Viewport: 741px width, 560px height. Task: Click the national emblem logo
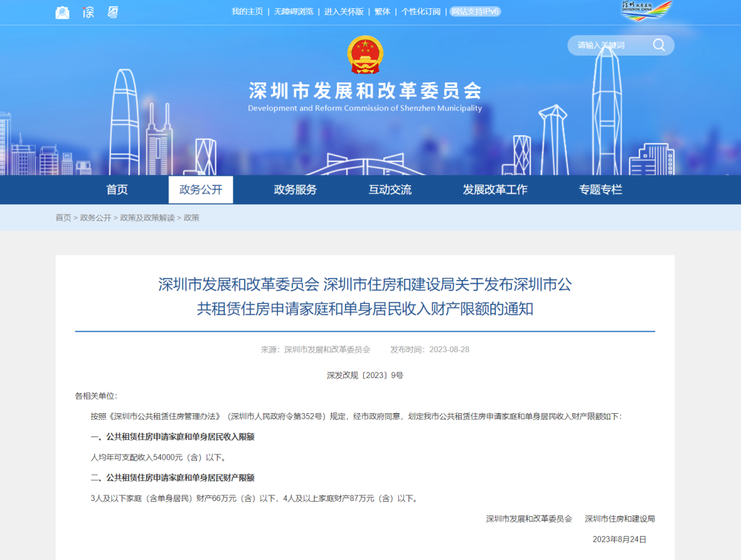(x=366, y=55)
